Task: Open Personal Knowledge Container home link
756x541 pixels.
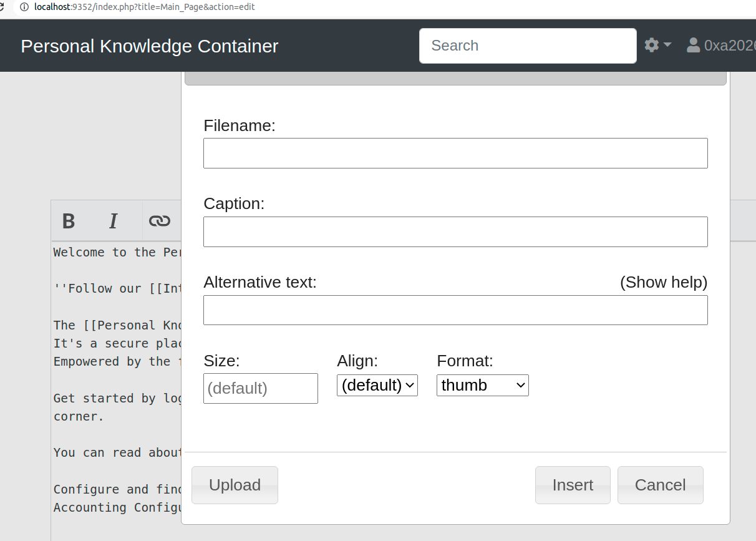Action: [x=150, y=46]
